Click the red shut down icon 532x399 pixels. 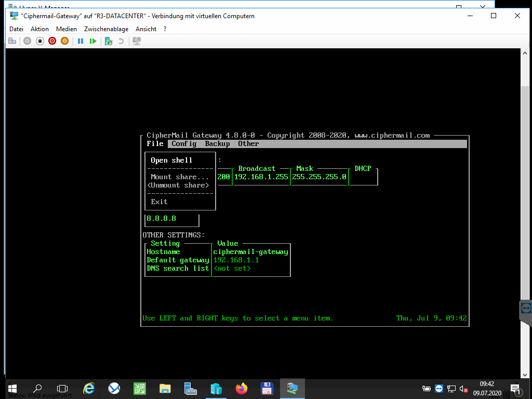pyautogui.click(x=52, y=41)
